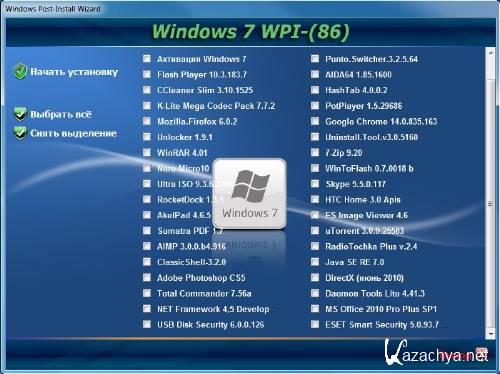This screenshot has width=500, height=374.
Task: Tick the WinRAR 4.01 checkbox
Action: 147,153
